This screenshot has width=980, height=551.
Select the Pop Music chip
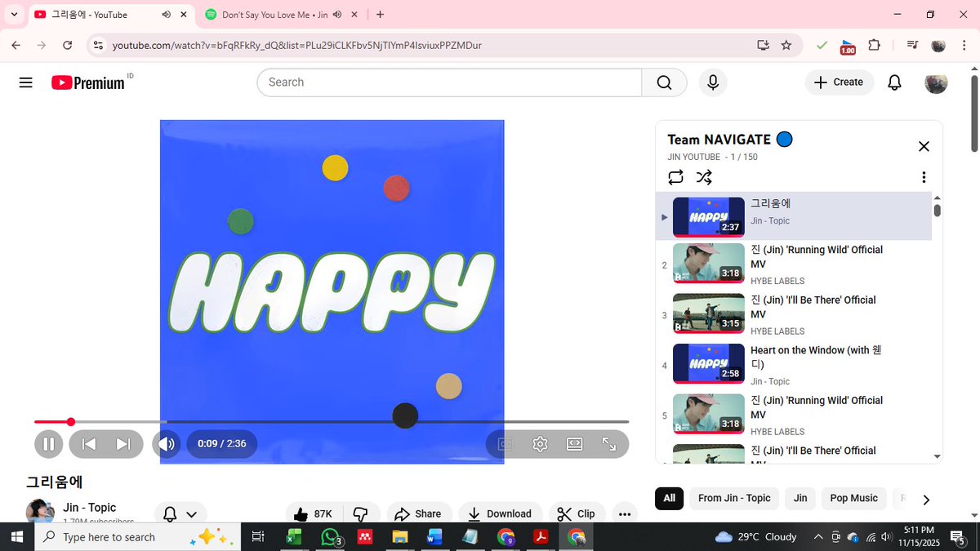tap(853, 498)
